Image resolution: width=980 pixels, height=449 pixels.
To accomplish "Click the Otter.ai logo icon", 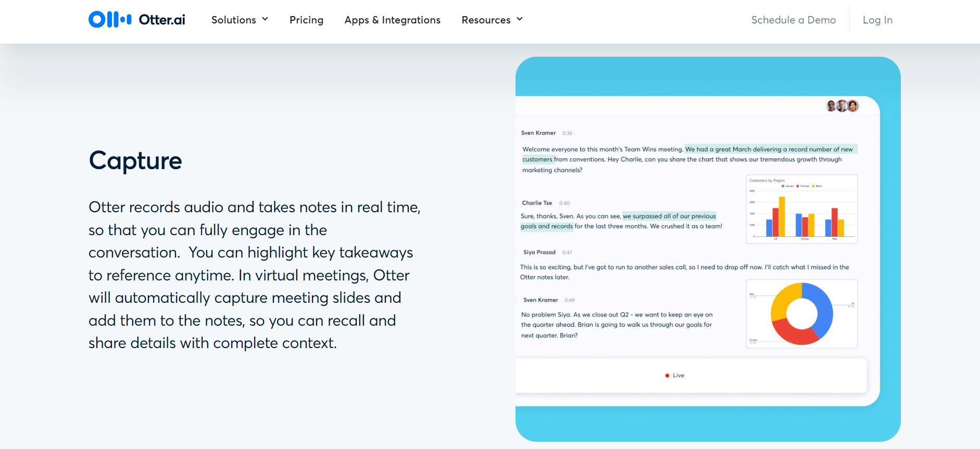I will (x=110, y=20).
